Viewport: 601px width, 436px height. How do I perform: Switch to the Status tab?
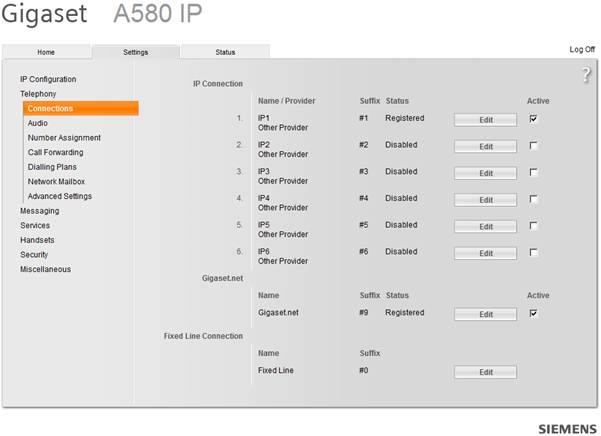tap(225, 52)
